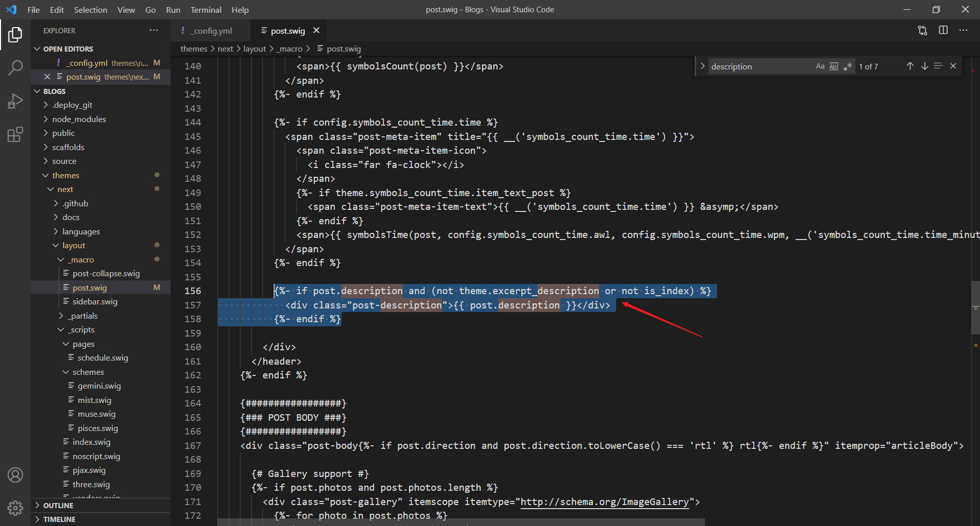Go to next find match

924,66
